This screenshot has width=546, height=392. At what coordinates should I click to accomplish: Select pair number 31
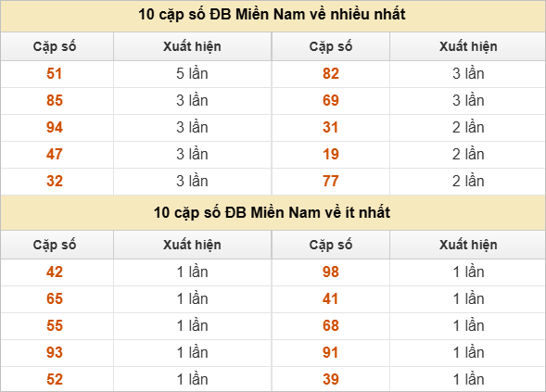tap(330, 127)
